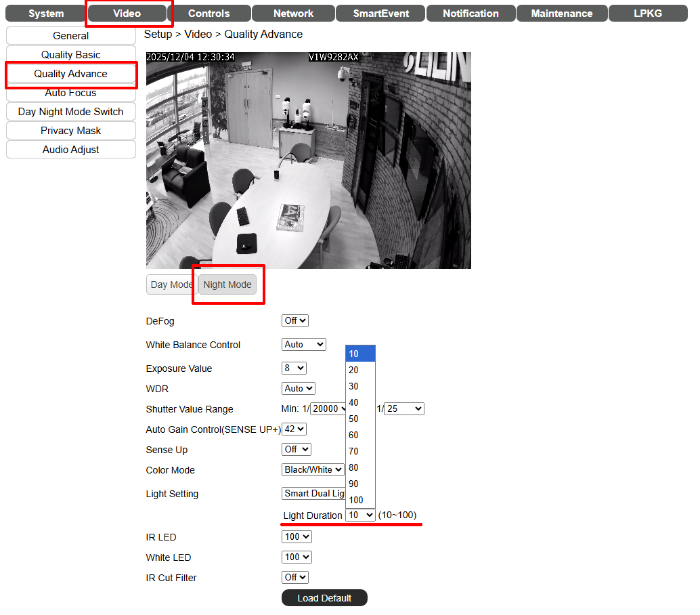Click the Night Mode button
Screen dimensions: 700x615
coord(227,284)
